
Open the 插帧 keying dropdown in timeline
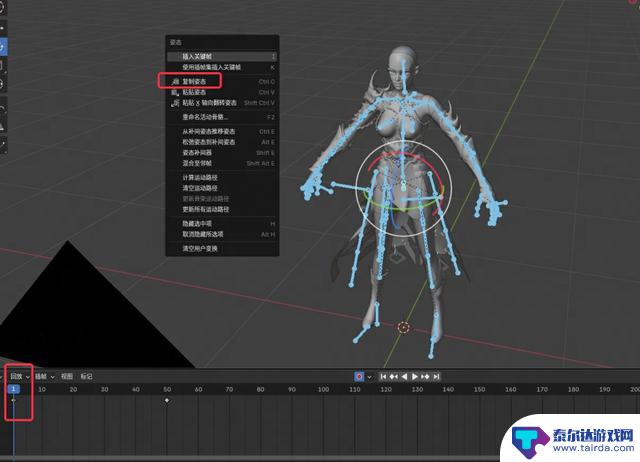pos(44,376)
